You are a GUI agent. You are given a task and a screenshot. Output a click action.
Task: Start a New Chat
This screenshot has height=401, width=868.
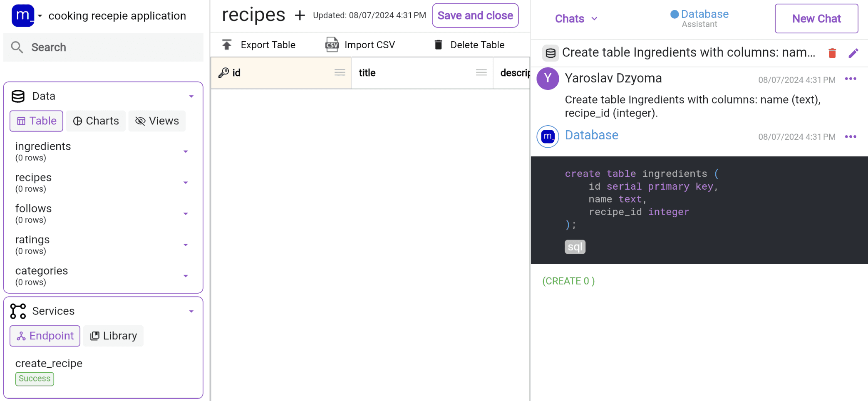[x=816, y=18]
